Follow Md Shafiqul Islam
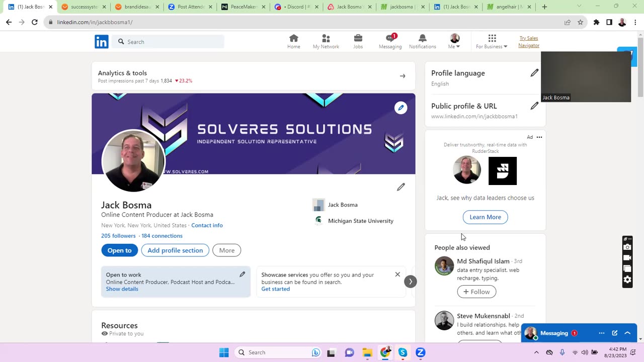This screenshot has width=644, height=362. coord(476,292)
